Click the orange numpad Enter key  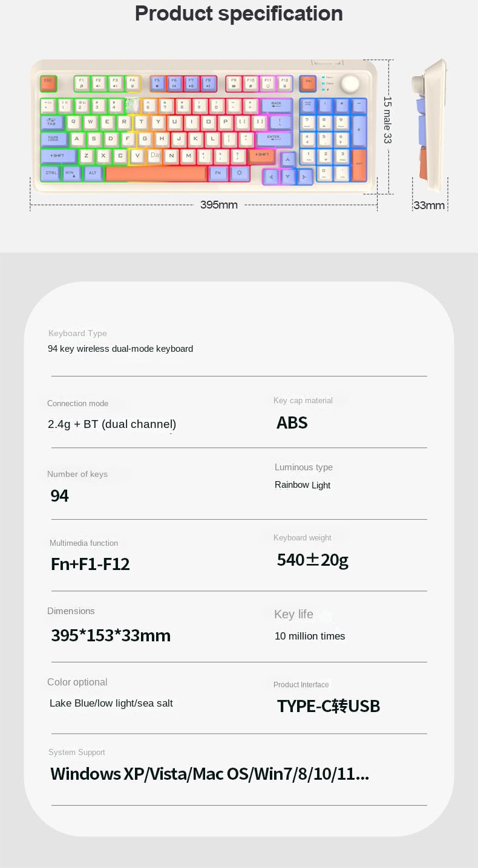(x=359, y=165)
